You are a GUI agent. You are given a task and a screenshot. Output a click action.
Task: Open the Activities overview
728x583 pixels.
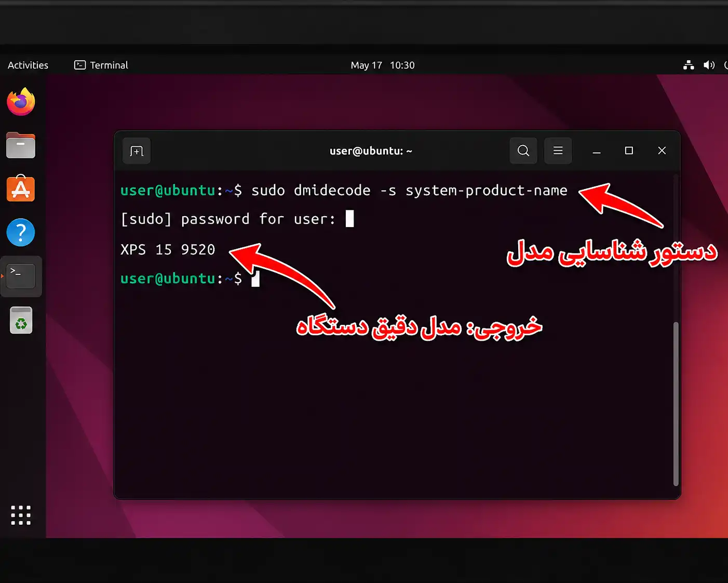coord(28,65)
